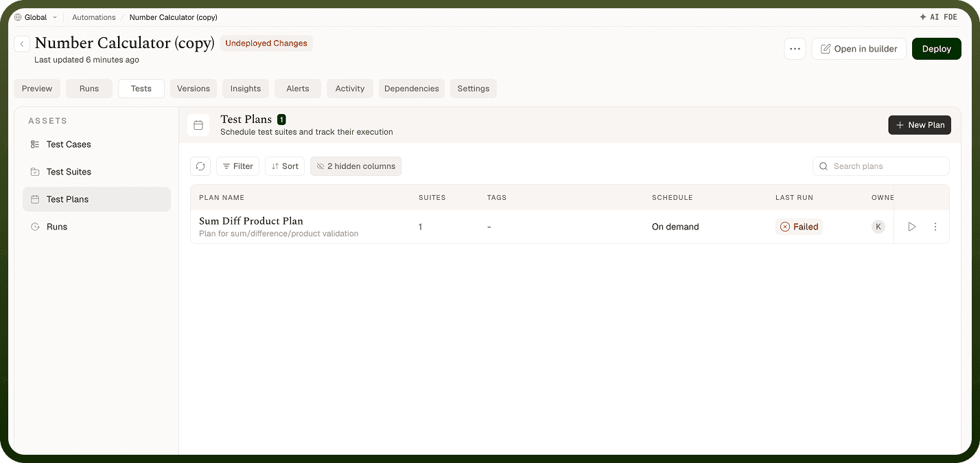
Task: Run the Sum Diff Product Plan with play icon
Action: (x=912, y=227)
